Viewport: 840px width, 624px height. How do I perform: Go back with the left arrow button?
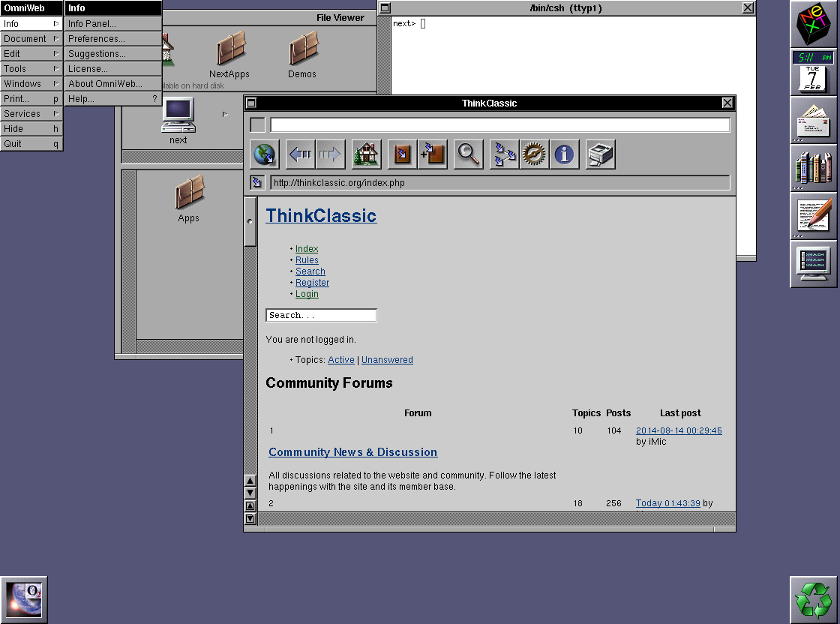pyautogui.click(x=300, y=154)
